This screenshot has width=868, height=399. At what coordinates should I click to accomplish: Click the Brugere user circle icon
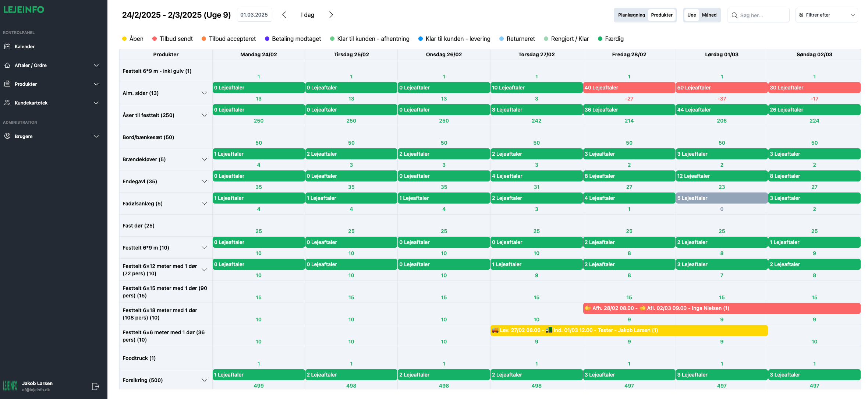pos(7,136)
